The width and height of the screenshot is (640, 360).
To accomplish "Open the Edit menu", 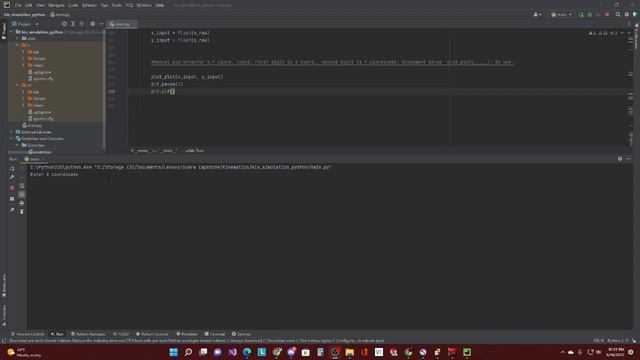I will tap(29, 5).
